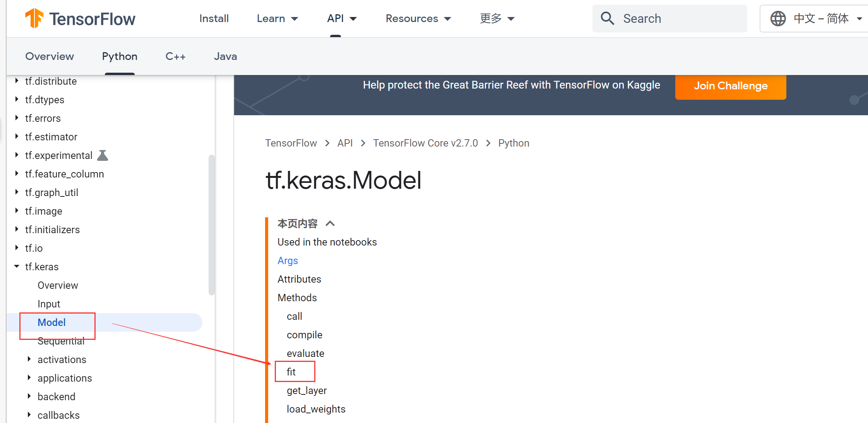The width and height of the screenshot is (868, 423).
Task: Switch to the Overview tab
Action: (x=50, y=56)
